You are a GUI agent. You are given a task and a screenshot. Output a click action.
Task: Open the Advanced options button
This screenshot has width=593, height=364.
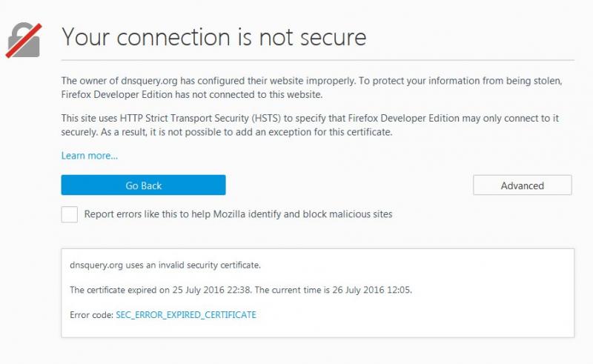pos(522,185)
